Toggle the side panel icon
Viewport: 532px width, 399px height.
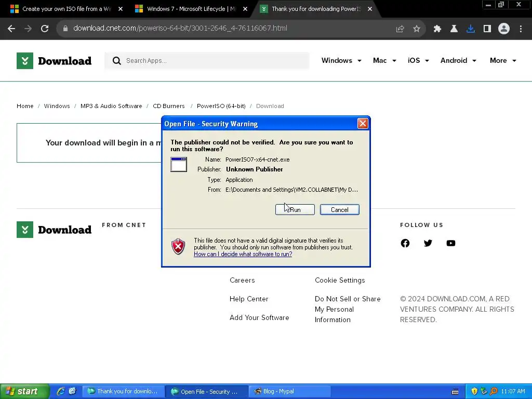click(x=487, y=29)
